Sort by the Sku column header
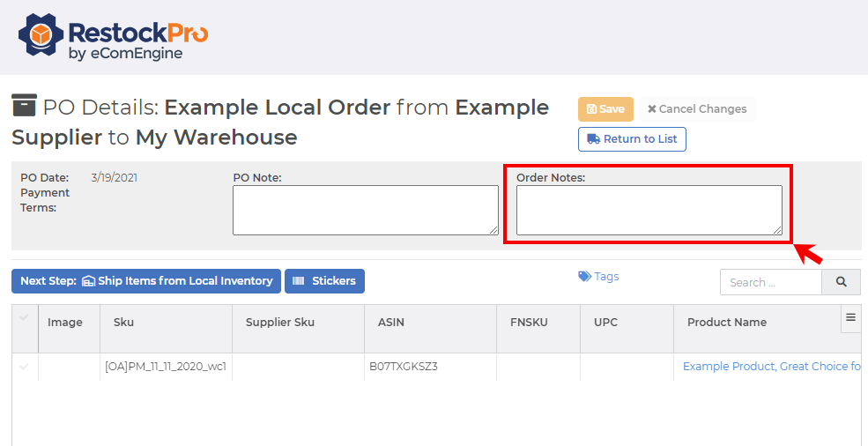The image size is (868, 446). 124,323
